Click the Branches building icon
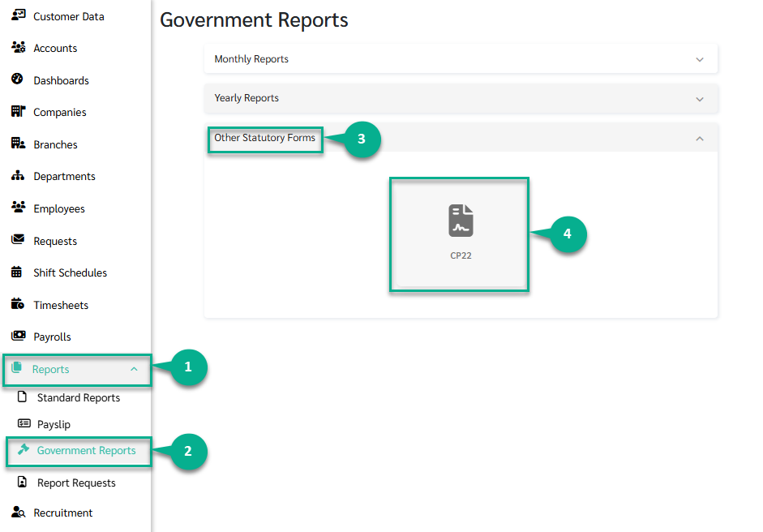763x532 pixels. [x=18, y=143]
